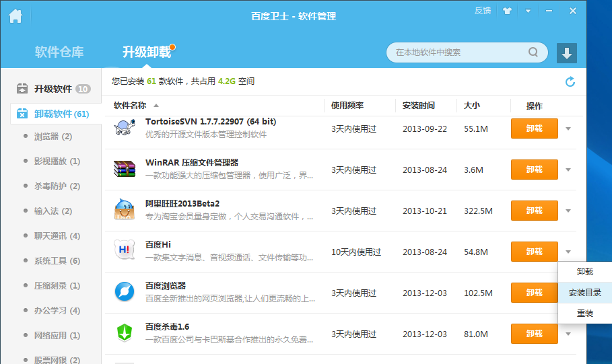Click the WinRAR app icon
Viewport: 612px width, 364px height.
[x=124, y=170]
